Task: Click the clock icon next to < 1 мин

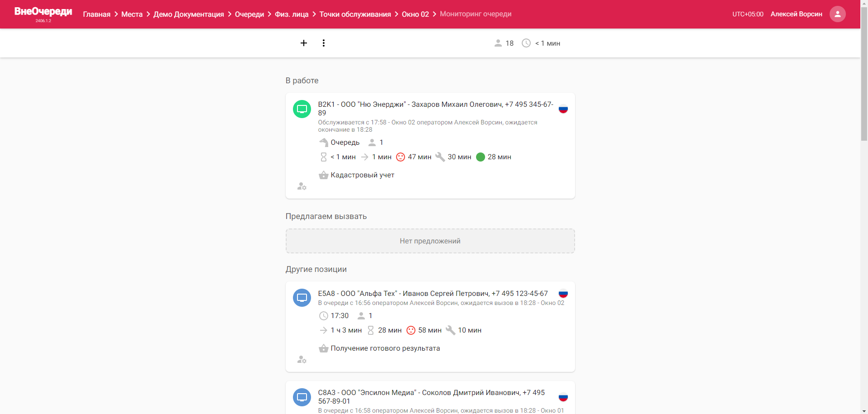Action: [x=526, y=43]
